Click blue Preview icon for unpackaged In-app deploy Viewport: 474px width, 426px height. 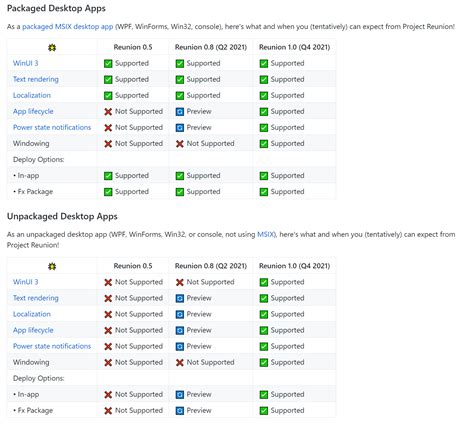(180, 395)
